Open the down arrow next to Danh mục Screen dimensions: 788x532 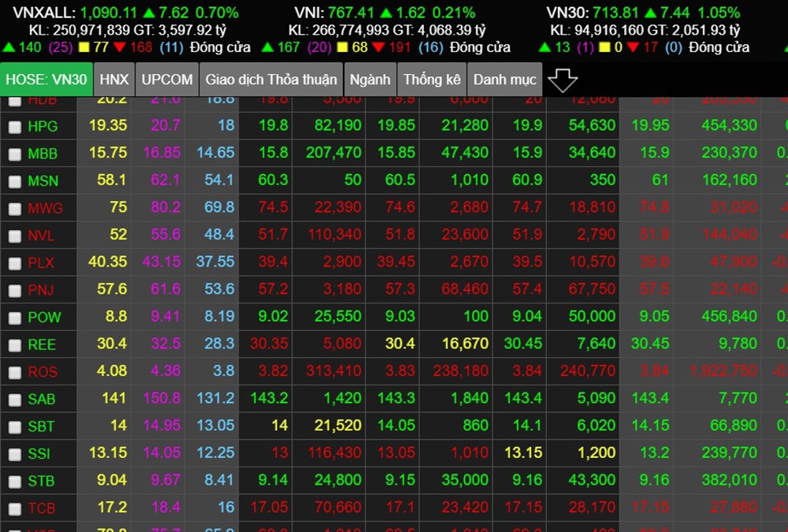pos(563,80)
